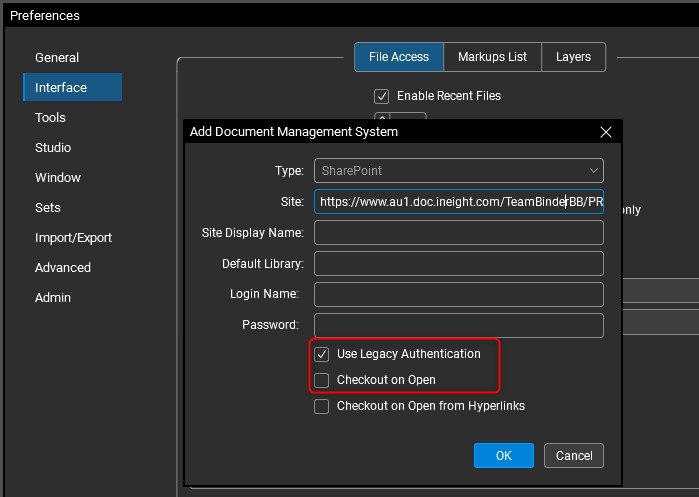Close the Add Document Management System dialog
The width and height of the screenshot is (699, 497).
click(x=605, y=132)
